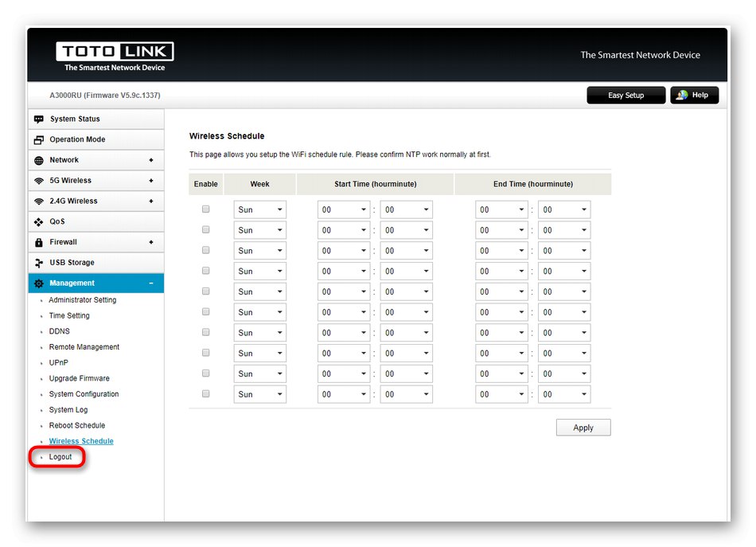Open fifth row Start Time hour dropdown
This screenshot has width=756, height=547.
coord(344,292)
